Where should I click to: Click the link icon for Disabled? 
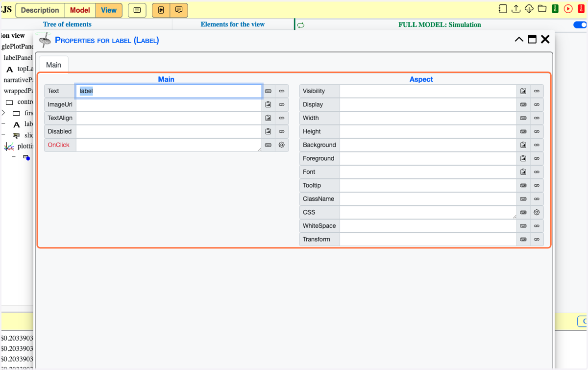pos(282,131)
